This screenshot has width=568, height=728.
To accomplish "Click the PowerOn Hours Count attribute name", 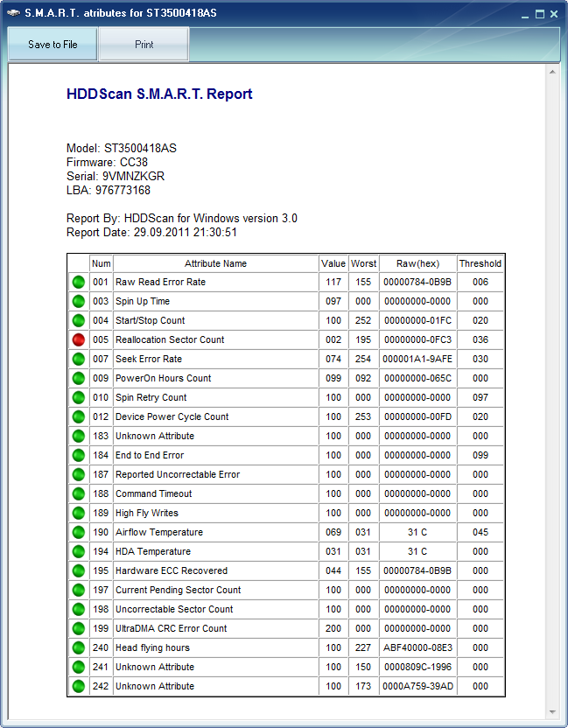I will point(164,378).
